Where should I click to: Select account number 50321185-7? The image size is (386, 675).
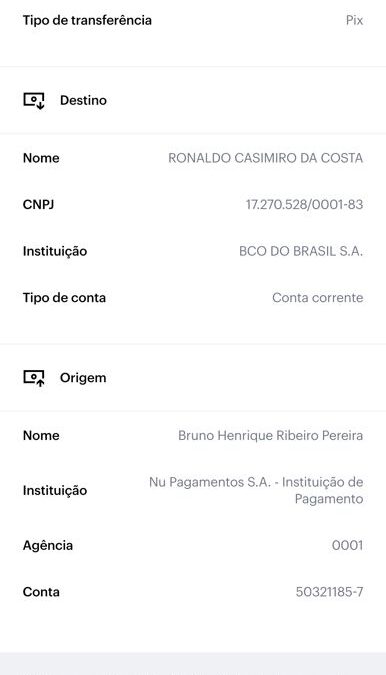pyautogui.click(x=329, y=592)
